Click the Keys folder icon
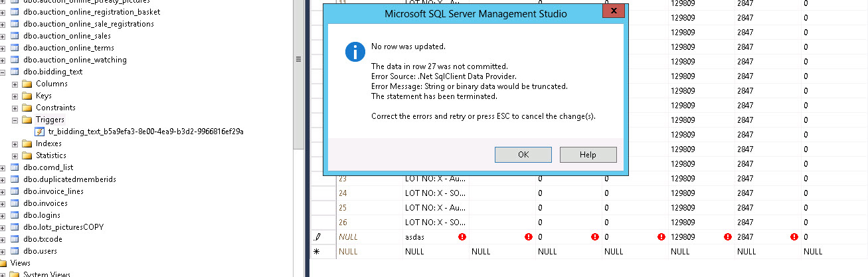Image resolution: width=868 pixels, height=277 pixels. tap(27, 96)
